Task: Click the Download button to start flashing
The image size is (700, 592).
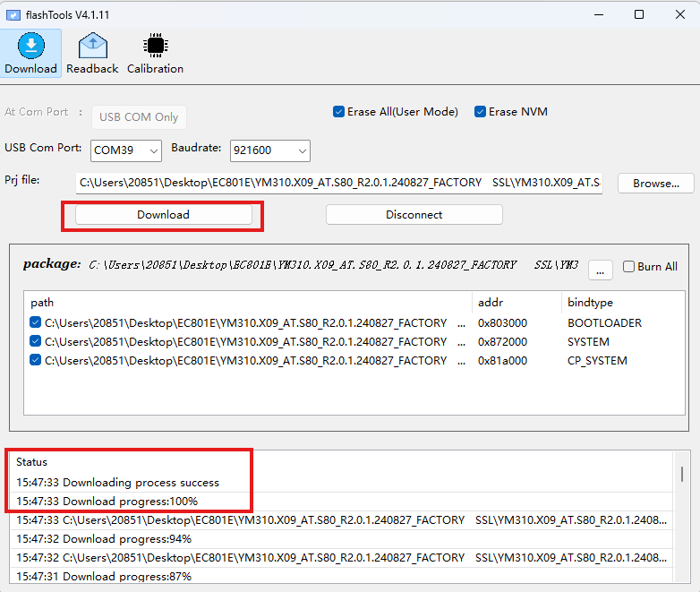Action: [163, 215]
